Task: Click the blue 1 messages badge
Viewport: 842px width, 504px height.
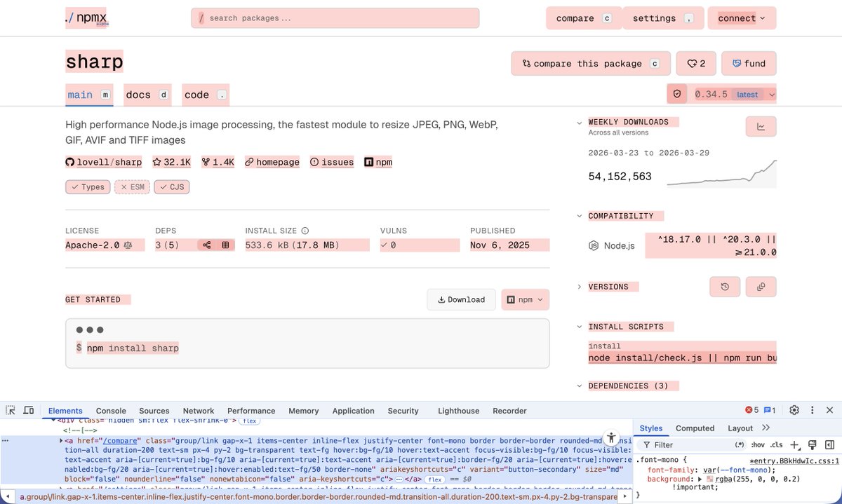Action: [769, 410]
